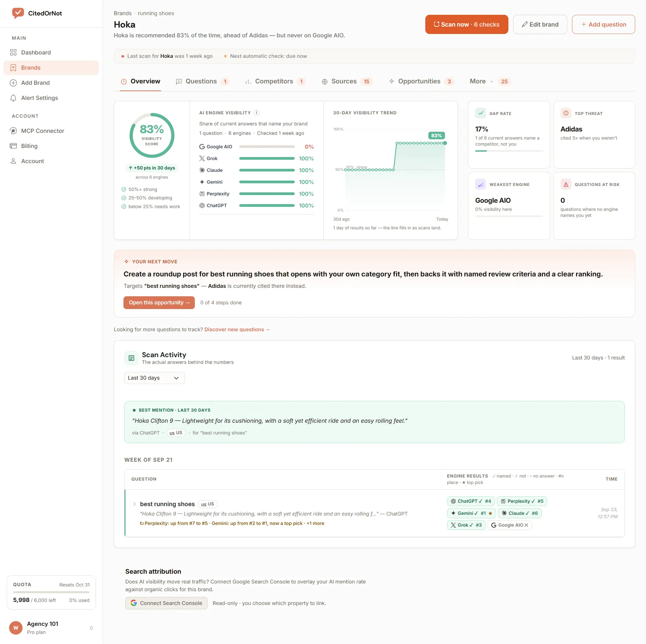Click Scan now 6 checks button
The width and height of the screenshot is (646, 644).
tap(467, 24)
